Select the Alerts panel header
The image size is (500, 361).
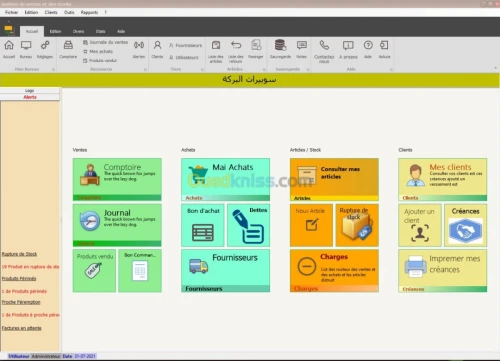(x=30, y=97)
